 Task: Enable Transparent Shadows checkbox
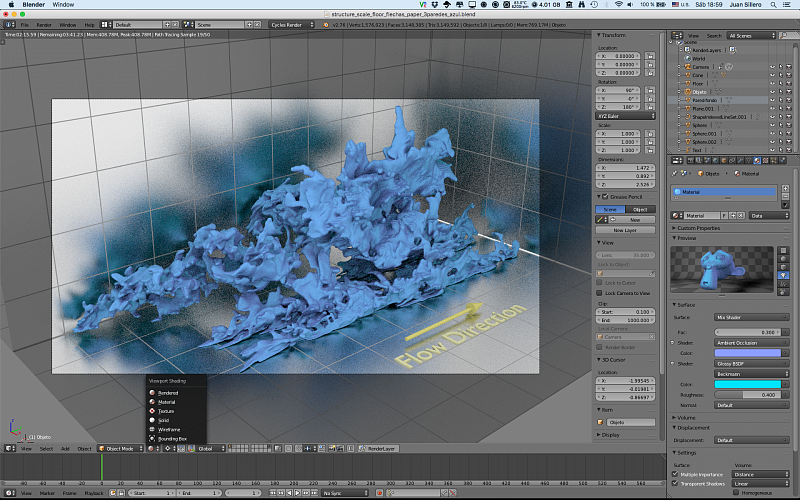point(676,482)
